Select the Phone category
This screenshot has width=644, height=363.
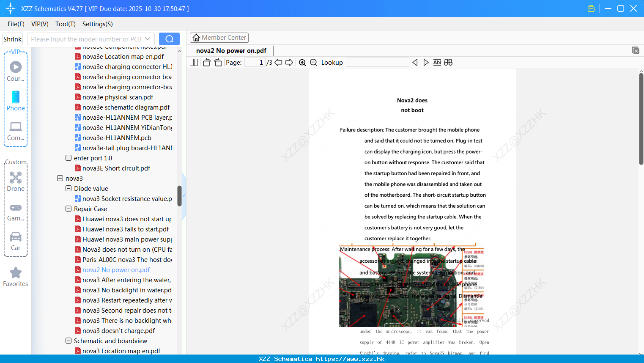[16, 101]
